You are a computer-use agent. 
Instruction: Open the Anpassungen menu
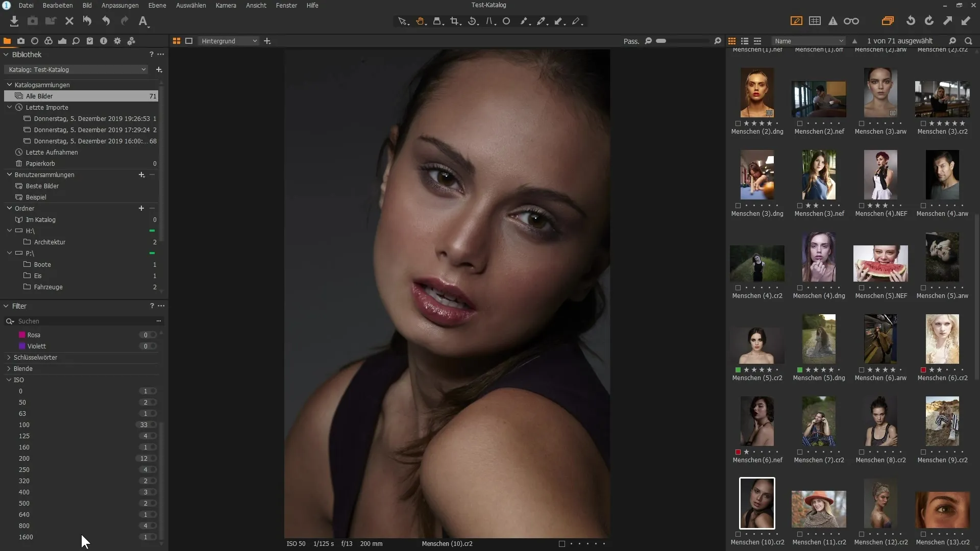pos(120,5)
